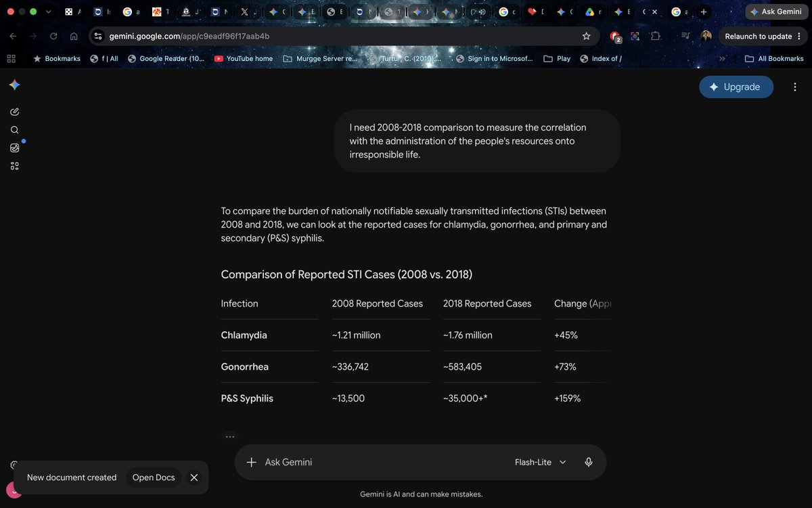Image resolution: width=812 pixels, height=508 pixels.
Task: Click the '2018 Reported Cases' column header
Action: click(x=487, y=303)
